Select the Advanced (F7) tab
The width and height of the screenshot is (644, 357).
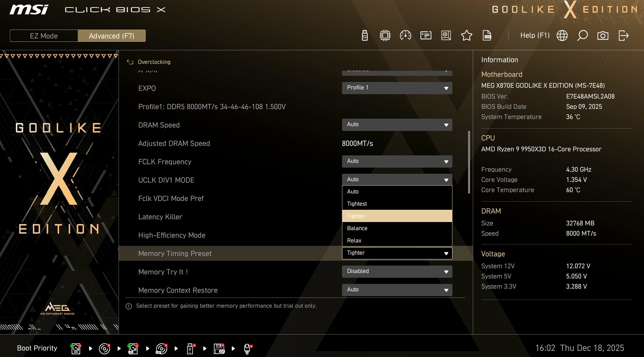pyautogui.click(x=111, y=36)
